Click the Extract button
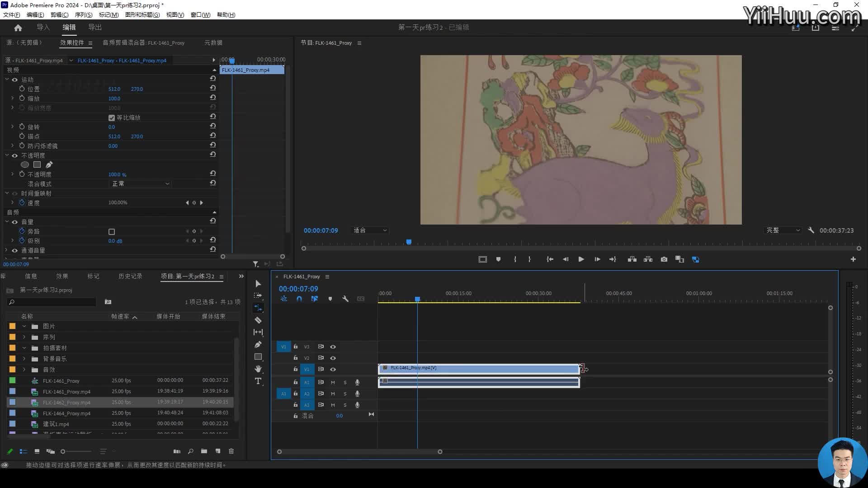This screenshot has height=488, width=868. (x=648, y=259)
